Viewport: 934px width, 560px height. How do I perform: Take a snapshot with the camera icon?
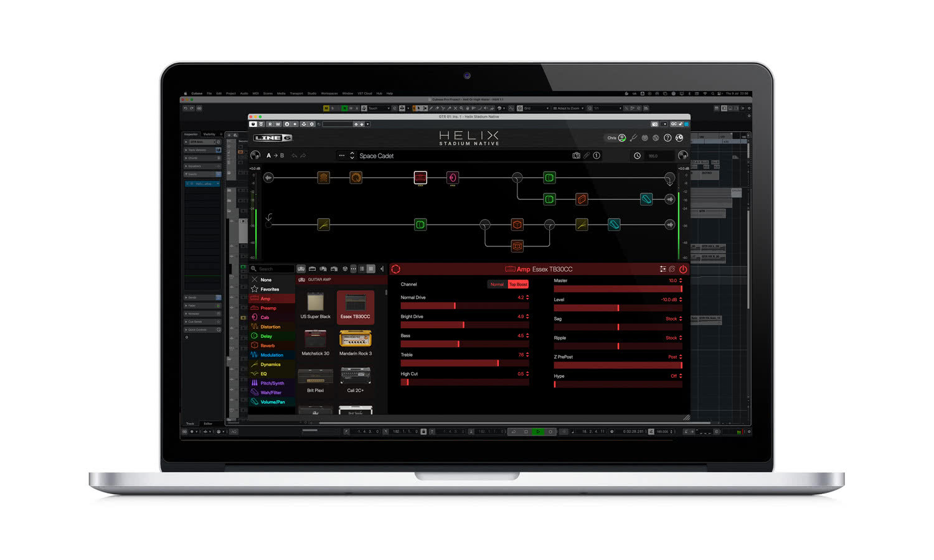[x=576, y=156]
